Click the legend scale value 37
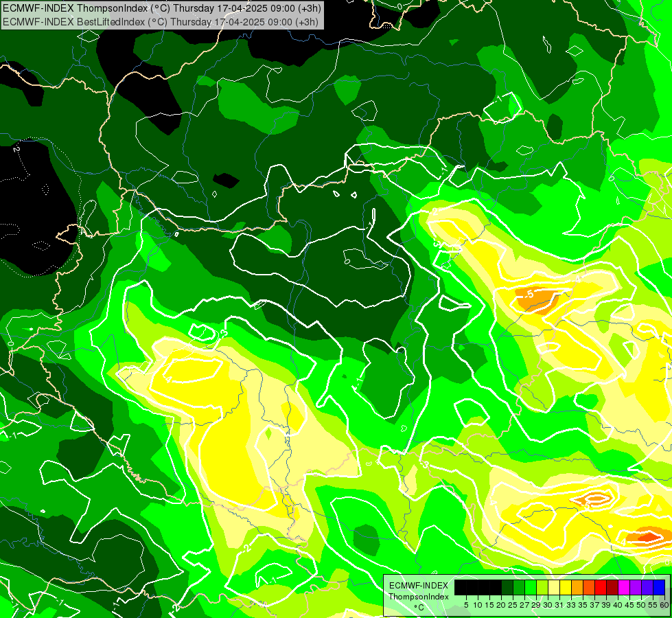 [x=595, y=605]
